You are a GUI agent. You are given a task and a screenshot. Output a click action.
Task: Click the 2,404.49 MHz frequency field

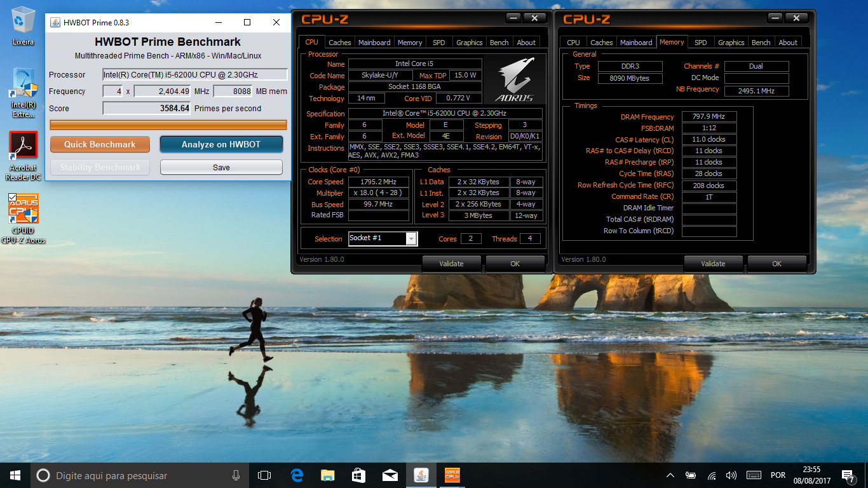tap(162, 91)
